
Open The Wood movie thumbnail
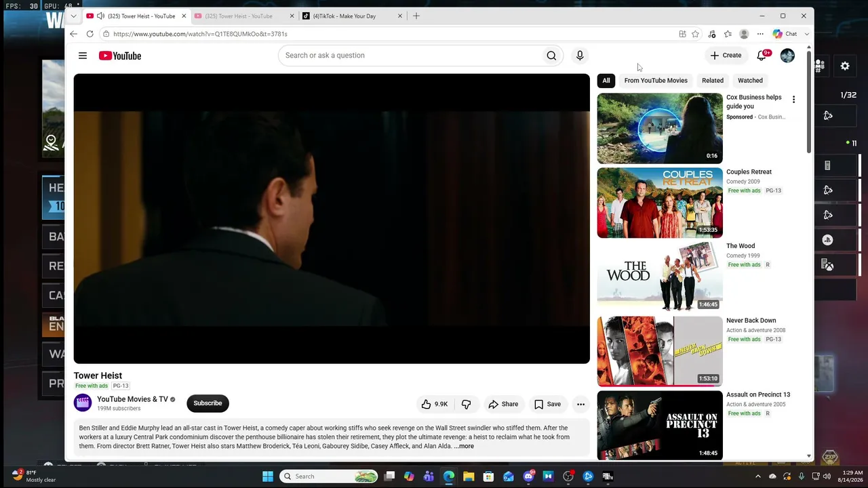coord(660,277)
